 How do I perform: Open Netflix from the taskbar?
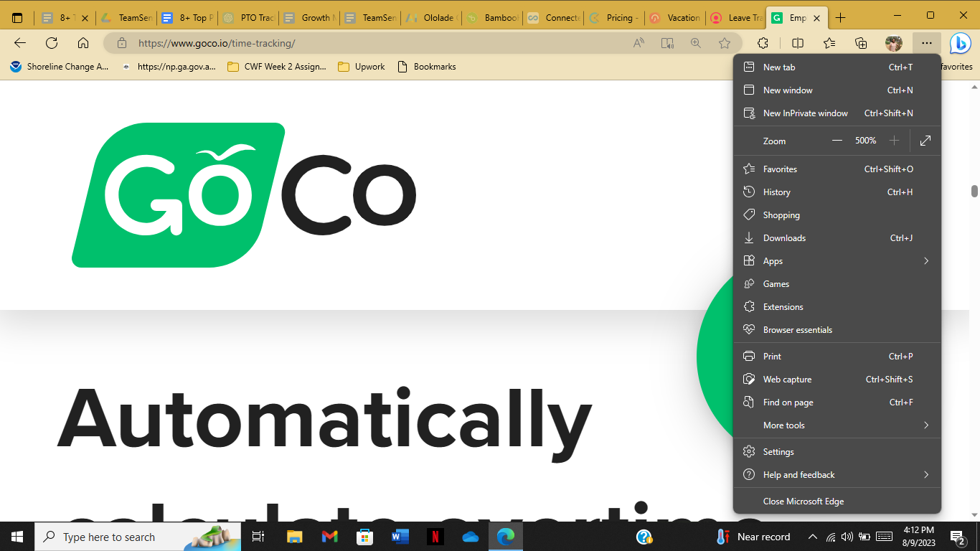pyautogui.click(x=435, y=537)
